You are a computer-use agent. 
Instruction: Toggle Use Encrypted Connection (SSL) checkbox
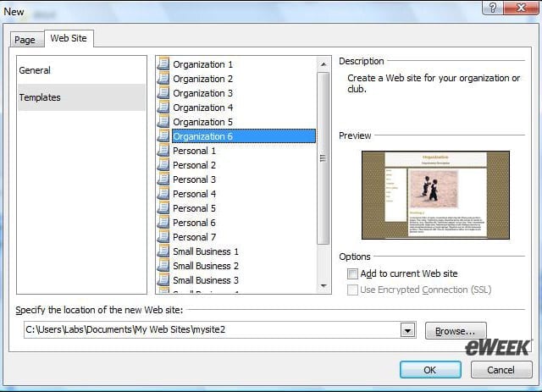coord(352,290)
